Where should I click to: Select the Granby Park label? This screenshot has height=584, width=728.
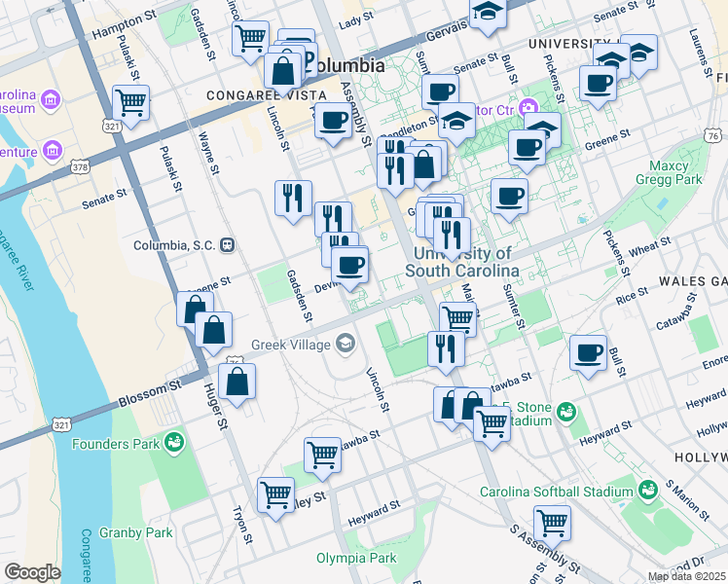tap(135, 532)
